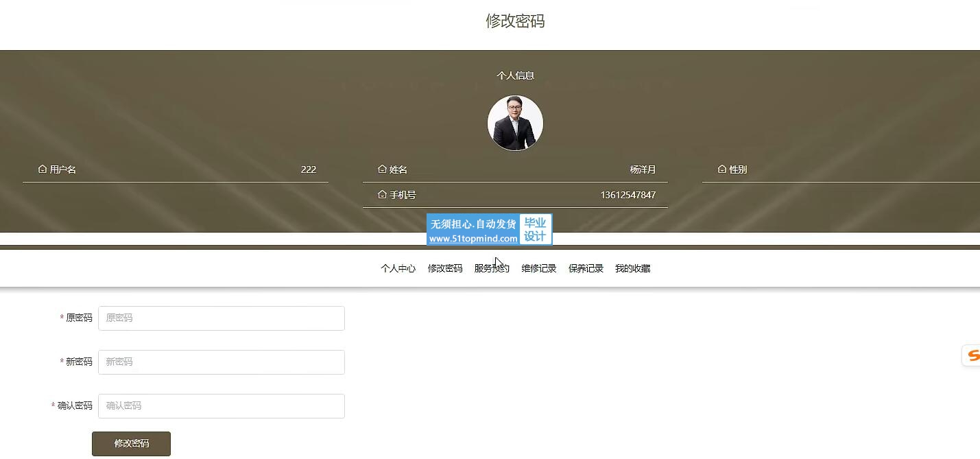This screenshot has width=980, height=459.
Task: Click the 新密码 field label
Action: [x=79, y=362]
